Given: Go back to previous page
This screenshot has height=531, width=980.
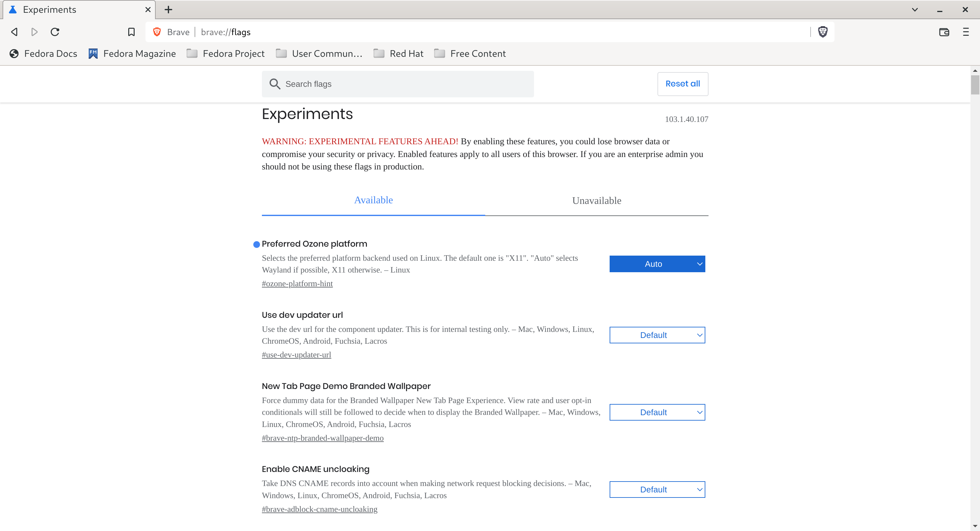Looking at the screenshot, I should 14,32.
